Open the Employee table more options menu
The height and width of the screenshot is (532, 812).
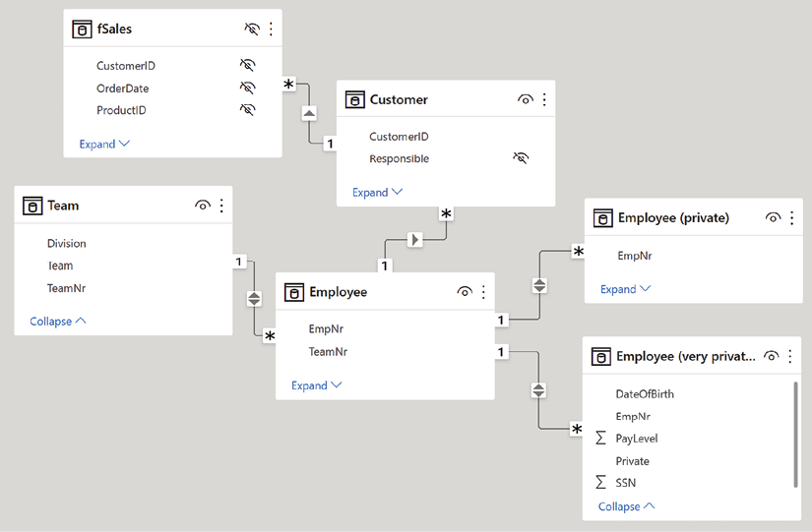tap(483, 292)
